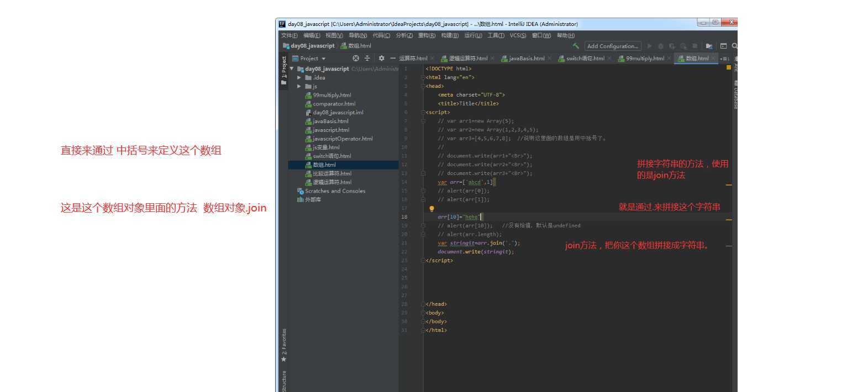Open Project panel settings gear
Screen dimensions: 868x392
[381, 58]
